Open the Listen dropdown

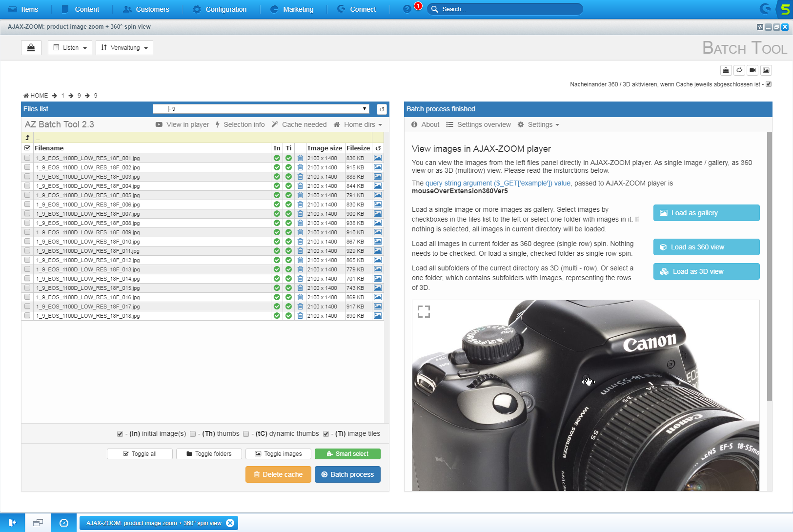pyautogui.click(x=70, y=48)
